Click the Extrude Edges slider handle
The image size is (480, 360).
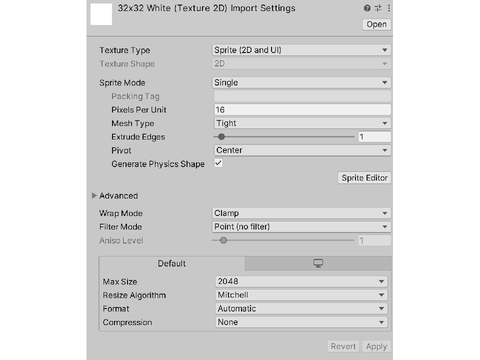tap(221, 137)
